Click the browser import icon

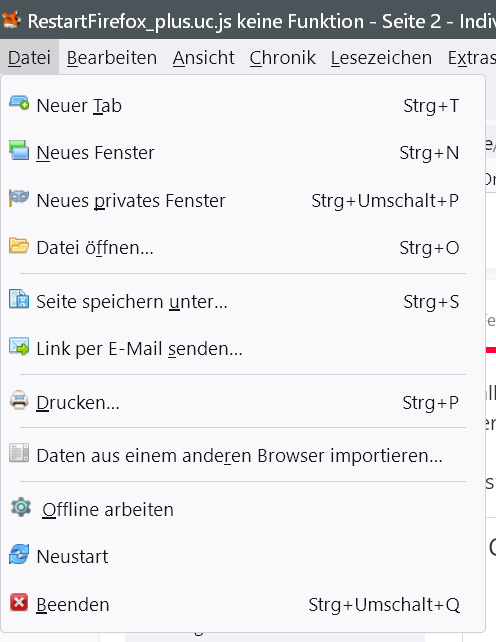coord(19,453)
